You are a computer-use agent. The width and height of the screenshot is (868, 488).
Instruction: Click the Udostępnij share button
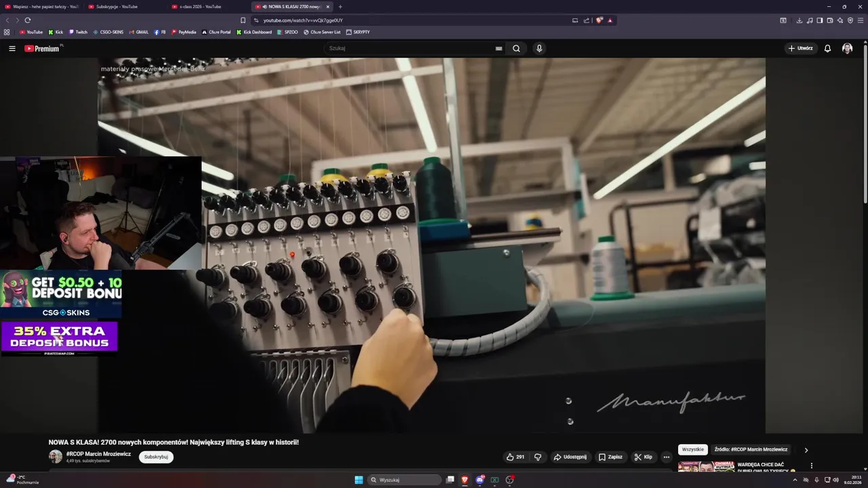coord(570,457)
